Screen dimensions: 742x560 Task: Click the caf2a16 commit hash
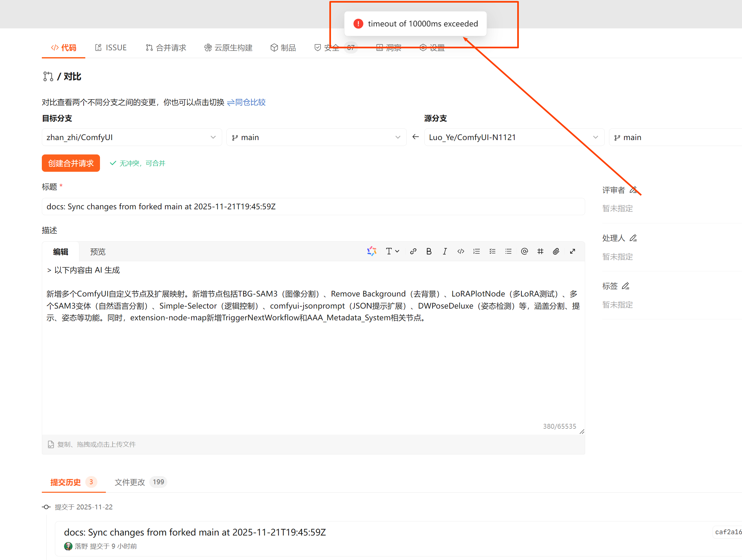(728, 532)
